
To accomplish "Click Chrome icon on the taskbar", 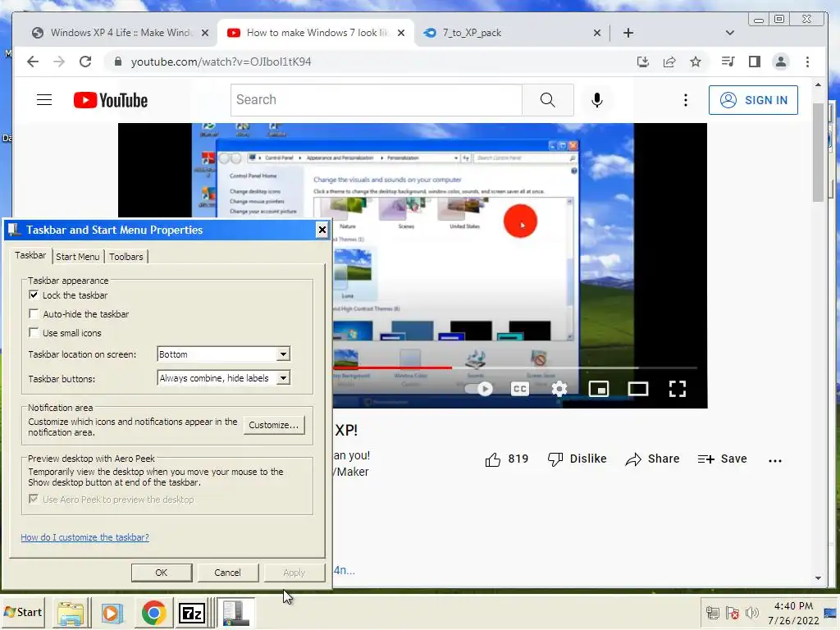I will (x=153, y=613).
